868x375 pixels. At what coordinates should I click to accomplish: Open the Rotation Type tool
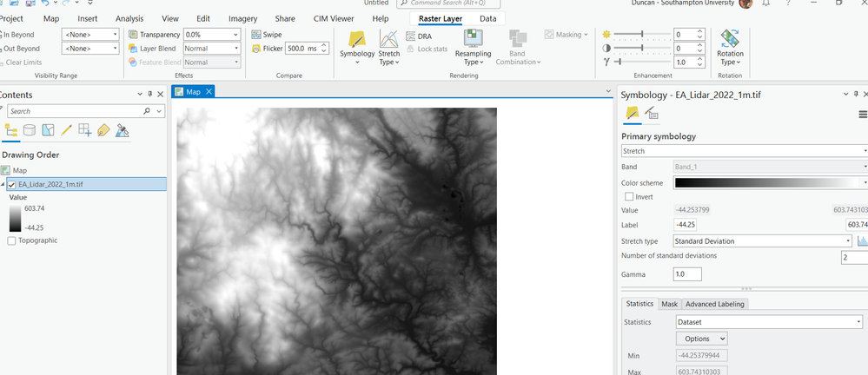coord(730,48)
